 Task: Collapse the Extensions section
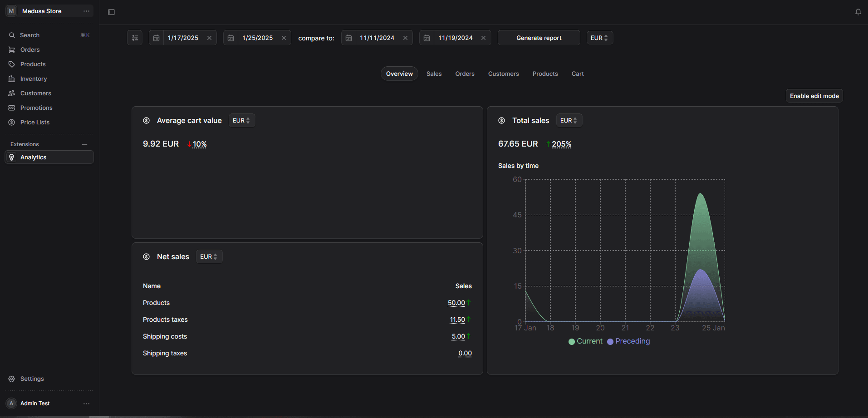84,144
